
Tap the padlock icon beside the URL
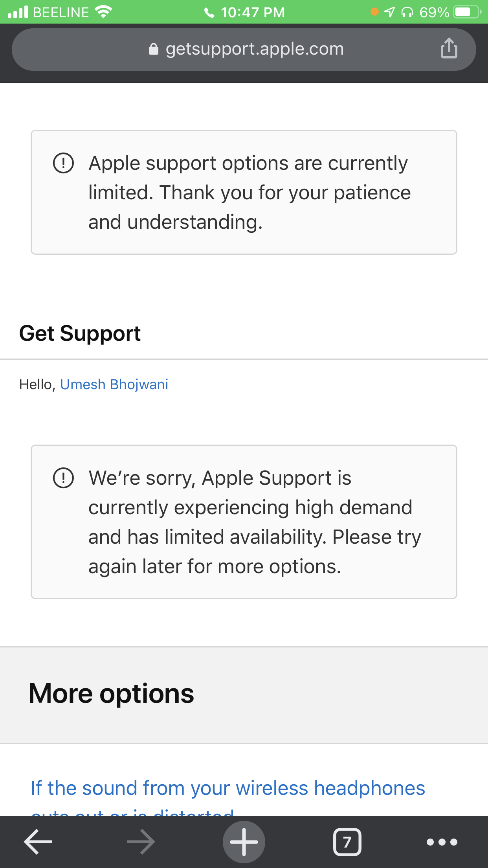click(x=154, y=49)
